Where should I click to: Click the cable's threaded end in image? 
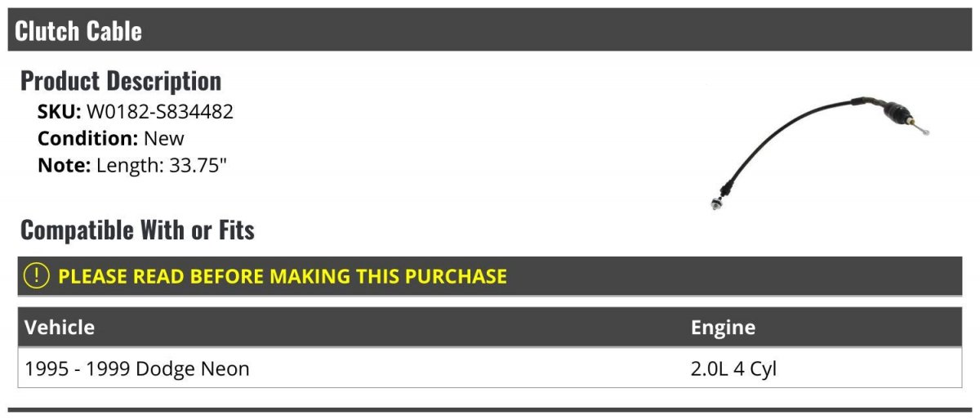919,128
